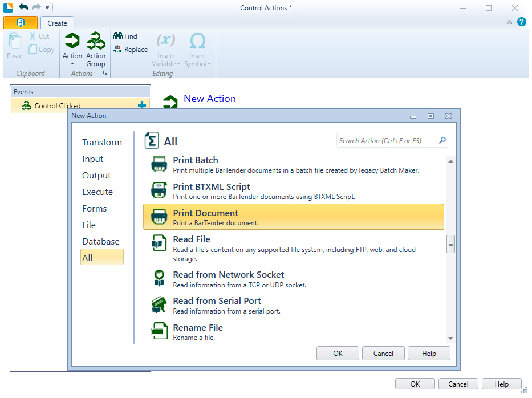Select the Print Document action title
This screenshot has width=532, height=398.
point(206,213)
